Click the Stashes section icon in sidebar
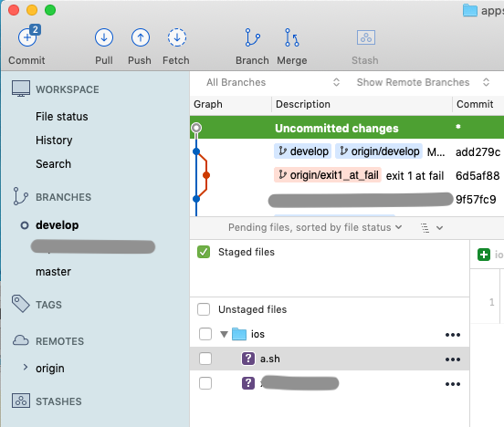 (x=21, y=401)
